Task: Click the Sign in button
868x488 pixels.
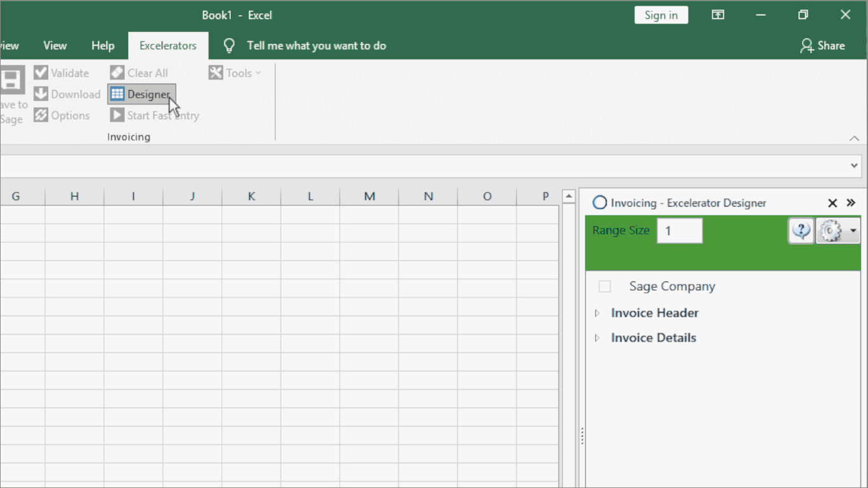Action: coord(661,14)
